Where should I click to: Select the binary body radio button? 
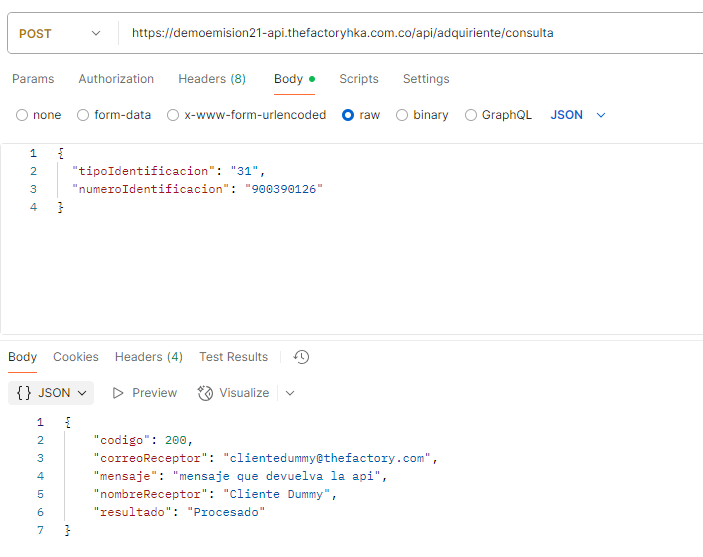tap(402, 115)
